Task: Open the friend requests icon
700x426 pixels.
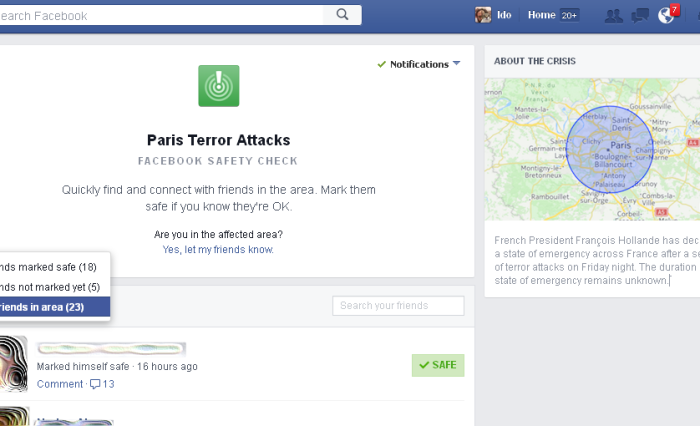Action: [x=613, y=16]
